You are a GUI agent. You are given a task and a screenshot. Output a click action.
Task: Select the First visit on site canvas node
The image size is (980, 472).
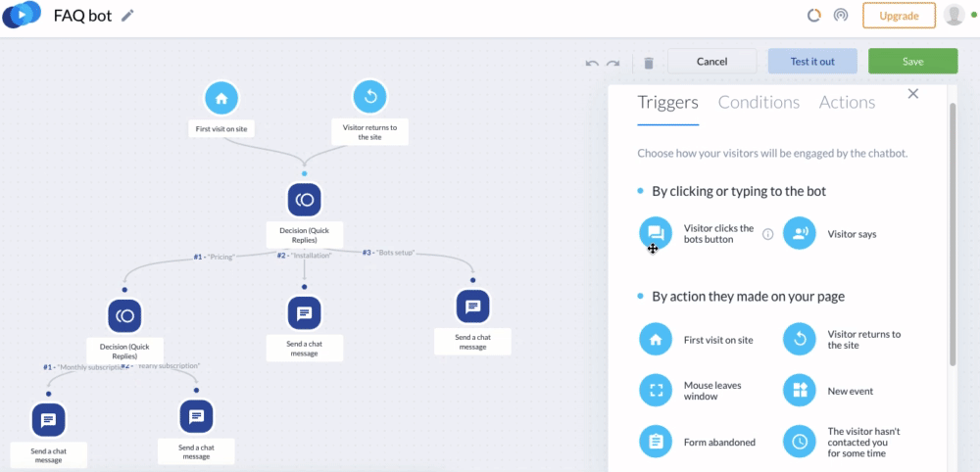pos(221,98)
